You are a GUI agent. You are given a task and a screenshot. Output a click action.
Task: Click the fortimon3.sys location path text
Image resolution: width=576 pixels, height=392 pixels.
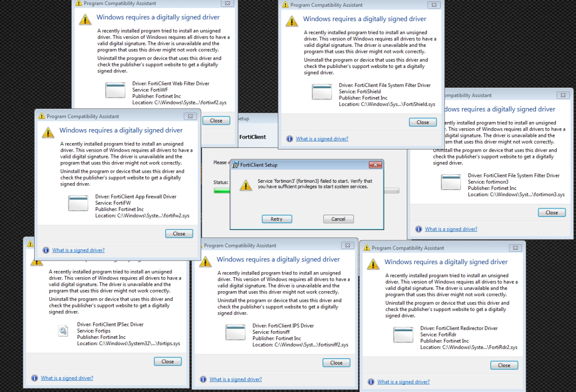[516, 195]
